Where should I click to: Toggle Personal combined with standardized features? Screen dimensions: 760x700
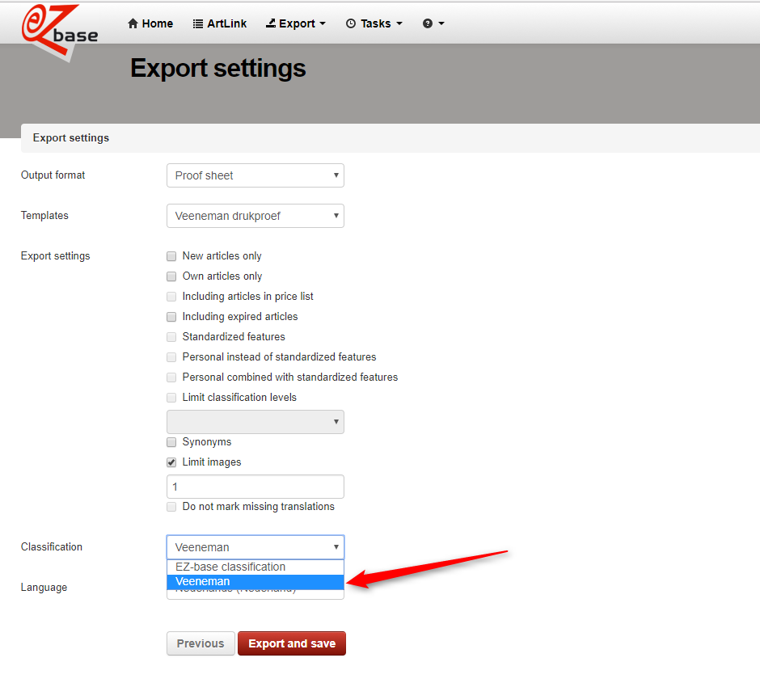tap(171, 377)
